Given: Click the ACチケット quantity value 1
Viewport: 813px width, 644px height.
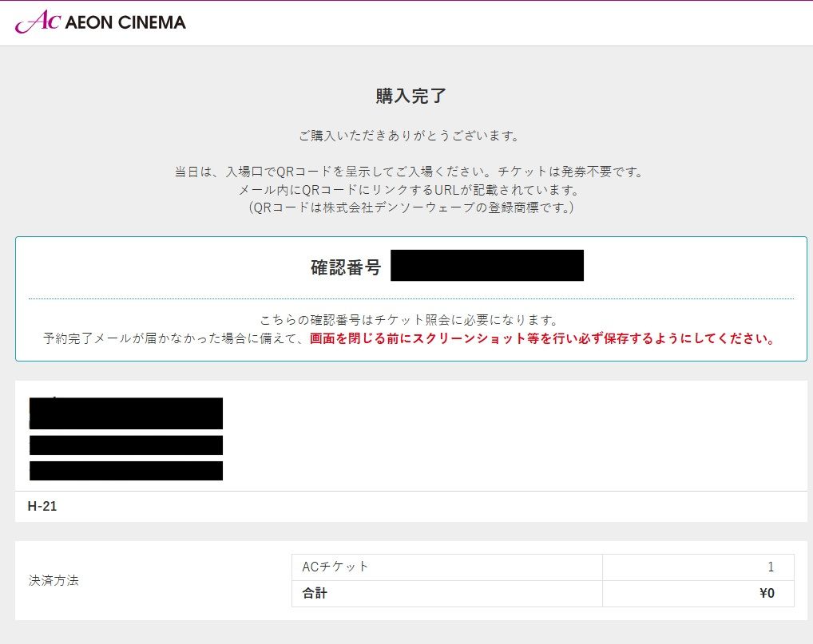Looking at the screenshot, I should click(x=771, y=567).
